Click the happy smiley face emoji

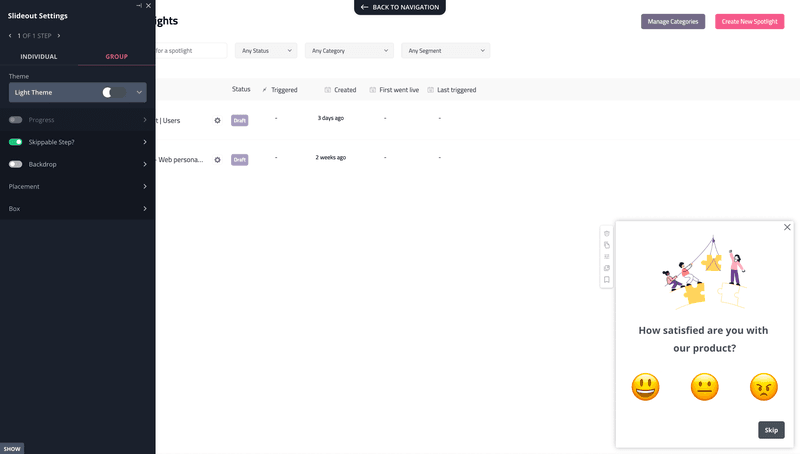pyautogui.click(x=645, y=387)
